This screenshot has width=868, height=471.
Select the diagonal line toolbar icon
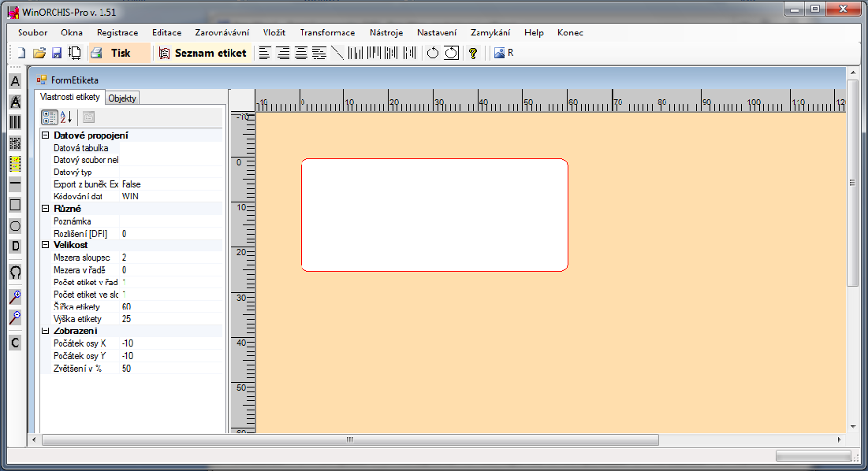(x=337, y=53)
